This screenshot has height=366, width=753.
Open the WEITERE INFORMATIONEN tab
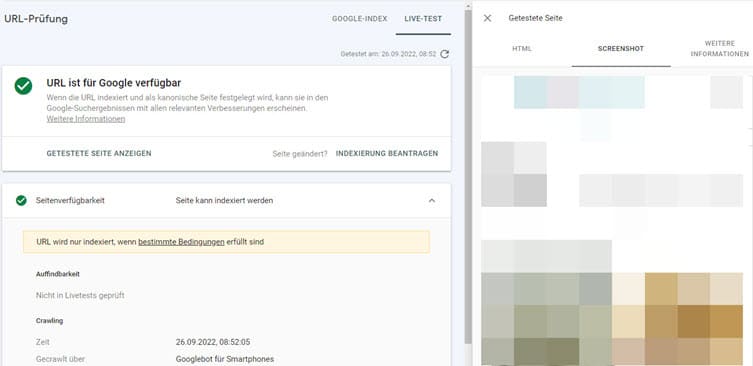tap(720, 49)
